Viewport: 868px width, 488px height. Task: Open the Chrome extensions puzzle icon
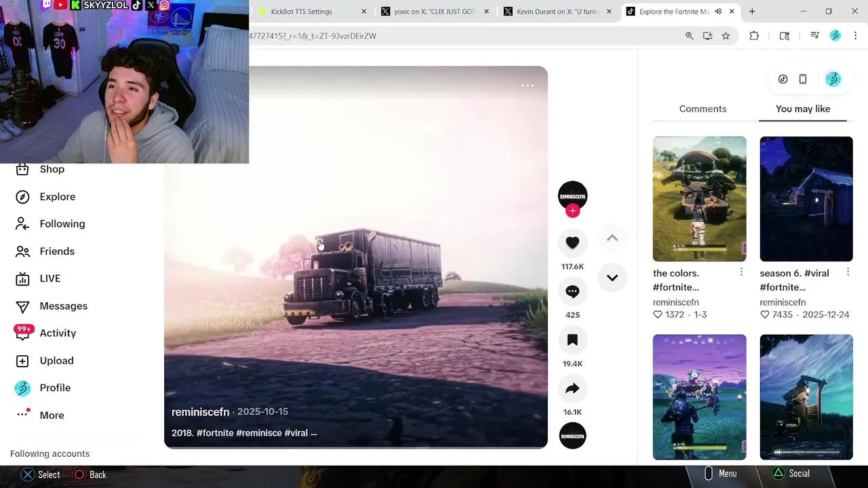tap(754, 36)
